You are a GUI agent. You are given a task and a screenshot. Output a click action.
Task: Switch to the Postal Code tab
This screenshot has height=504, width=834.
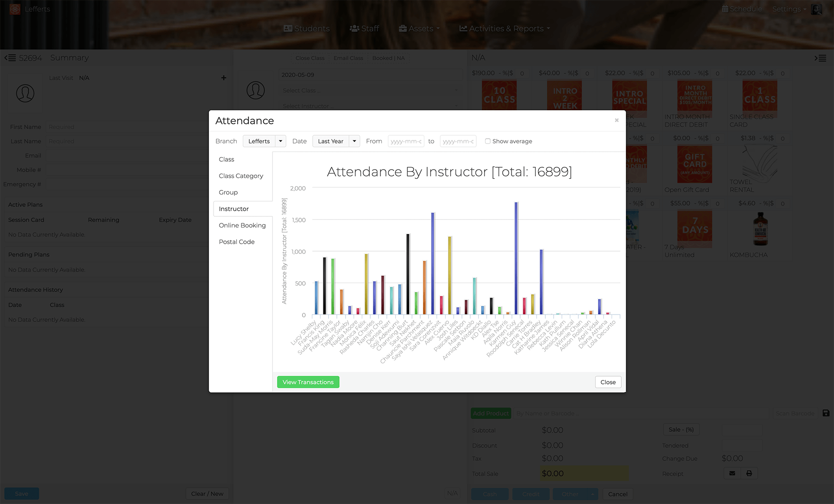(237, 242)
